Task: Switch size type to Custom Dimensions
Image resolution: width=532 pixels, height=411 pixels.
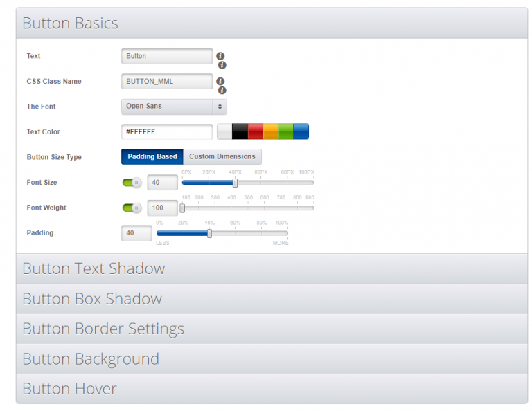Action: click(x=222, y=157)
